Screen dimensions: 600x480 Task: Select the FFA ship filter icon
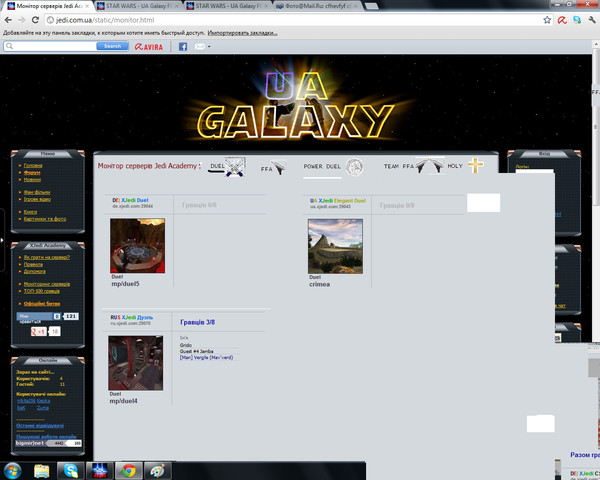click(x=279, y=167)
